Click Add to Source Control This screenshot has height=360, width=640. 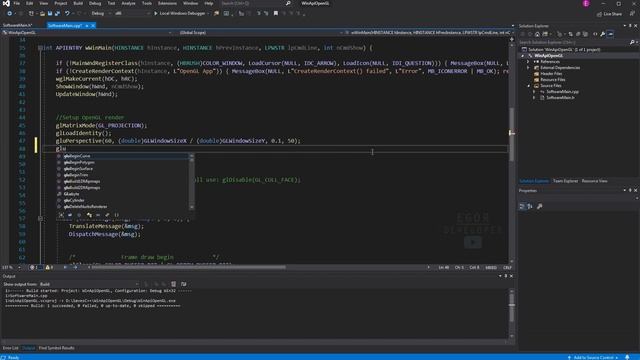[x=593, y=357]
